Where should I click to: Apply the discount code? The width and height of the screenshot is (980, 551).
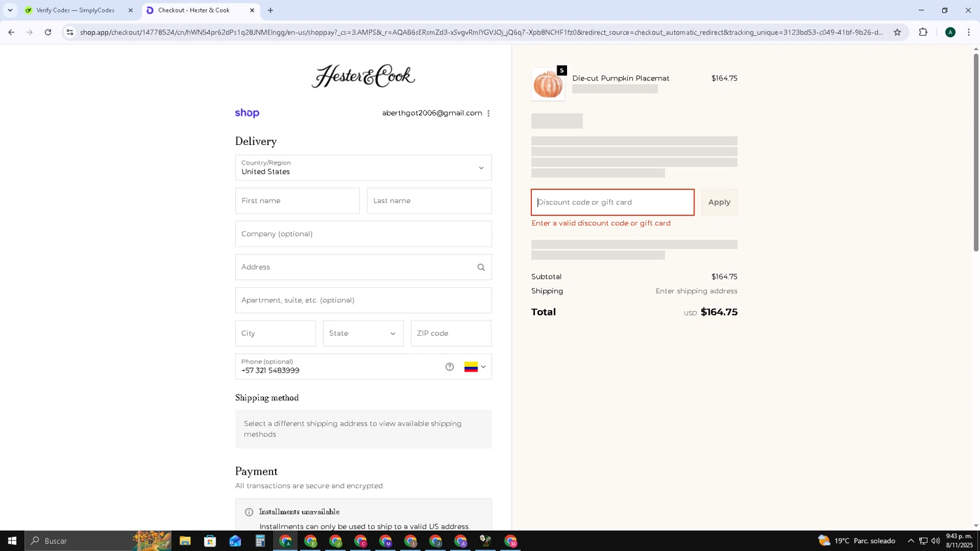click(719, 202)
